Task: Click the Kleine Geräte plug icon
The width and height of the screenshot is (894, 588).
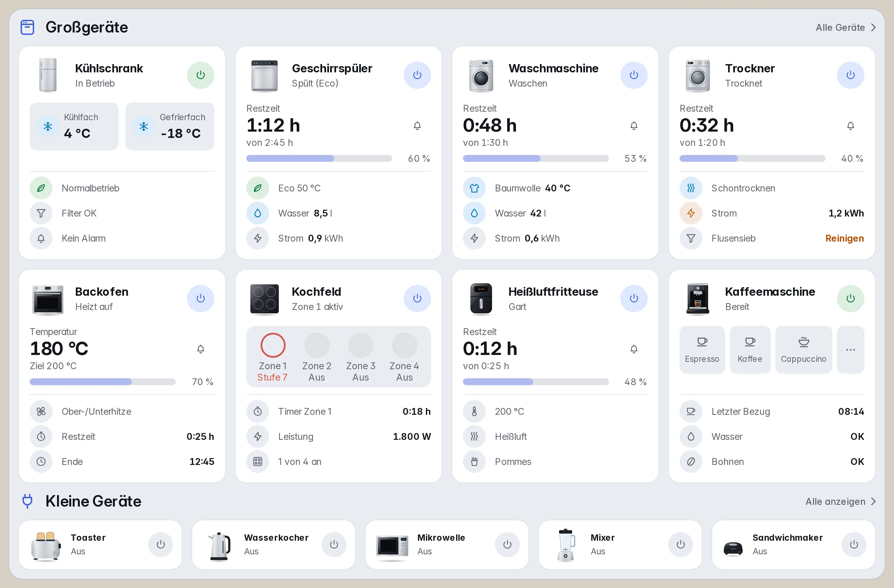Action: [27, 501]
